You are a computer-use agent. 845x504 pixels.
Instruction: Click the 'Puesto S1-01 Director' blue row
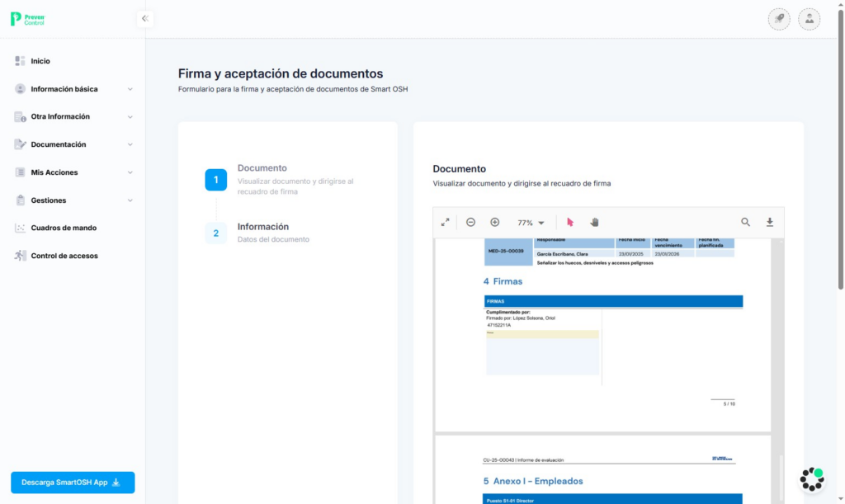(x=612, y=499)
